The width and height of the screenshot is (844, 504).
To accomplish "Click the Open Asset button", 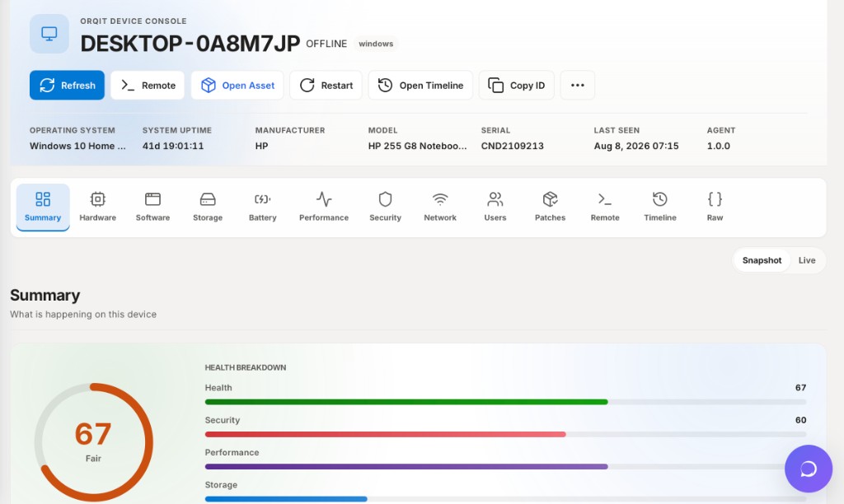I will coord(237,85).
